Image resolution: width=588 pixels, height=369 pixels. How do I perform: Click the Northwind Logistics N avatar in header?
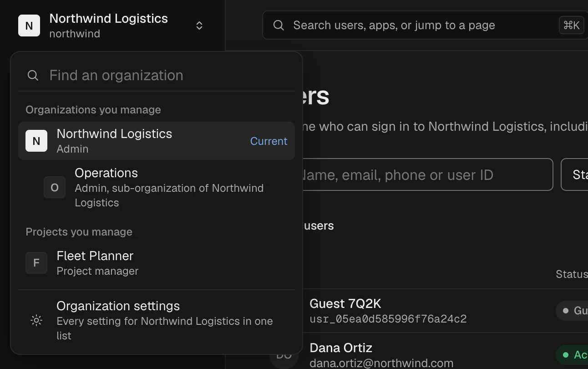coord(29,26)
